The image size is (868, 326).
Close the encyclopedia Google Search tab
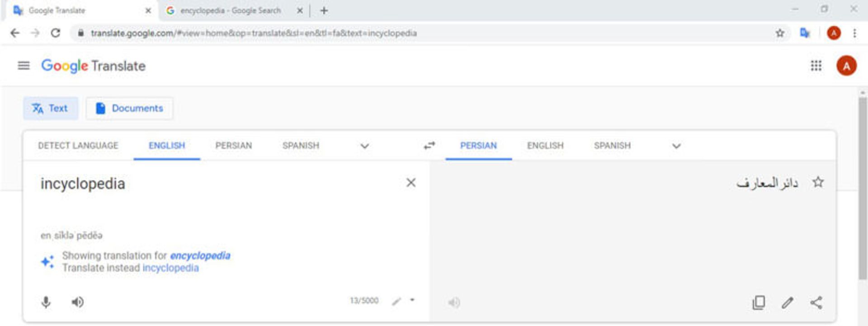point(299,10)
